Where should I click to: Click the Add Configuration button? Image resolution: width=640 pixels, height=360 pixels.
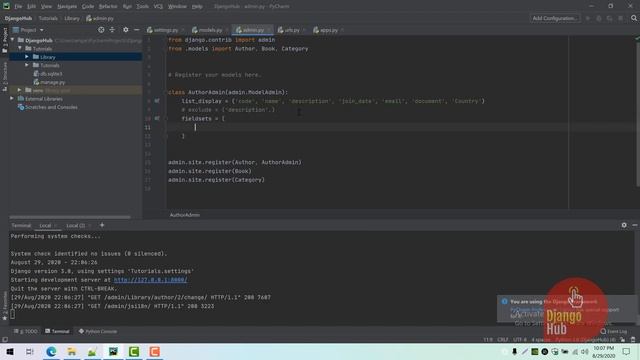pos(555,18)
